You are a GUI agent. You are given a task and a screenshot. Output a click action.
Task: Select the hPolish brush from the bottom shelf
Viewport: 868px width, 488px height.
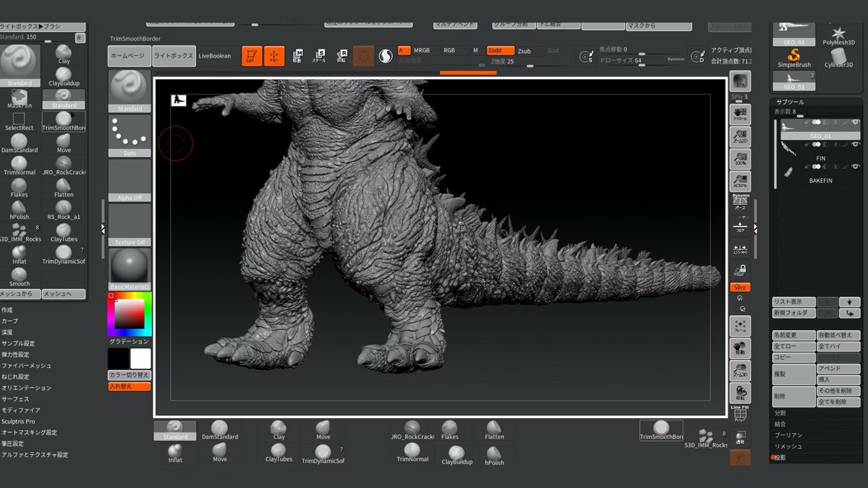pos(494,454)
